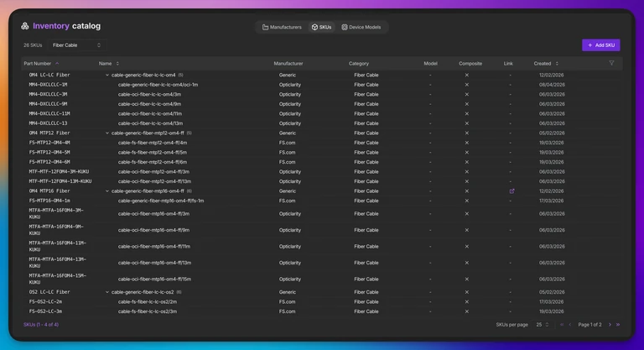This screenshot has width=644, height=350.
Task: Click created date 08/04/2026
Action: click(552, 85)
